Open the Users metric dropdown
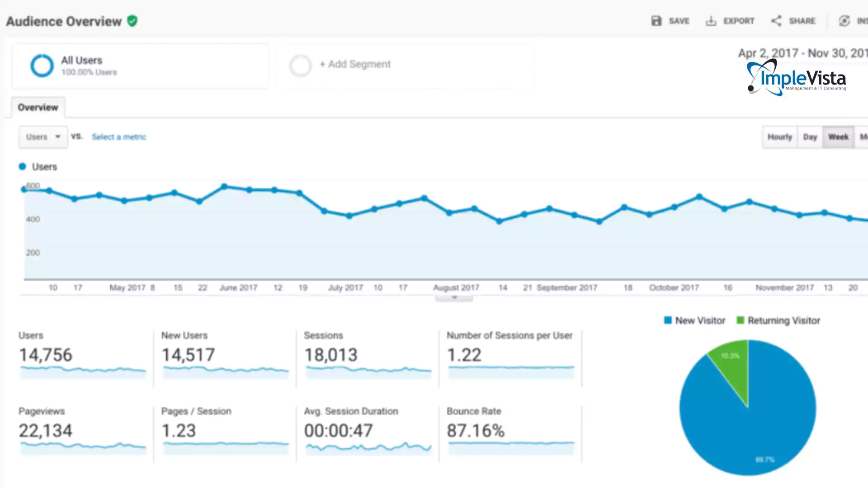Viewport: 868px width, 488px height. pyautogui.click(x=43, y=137)
